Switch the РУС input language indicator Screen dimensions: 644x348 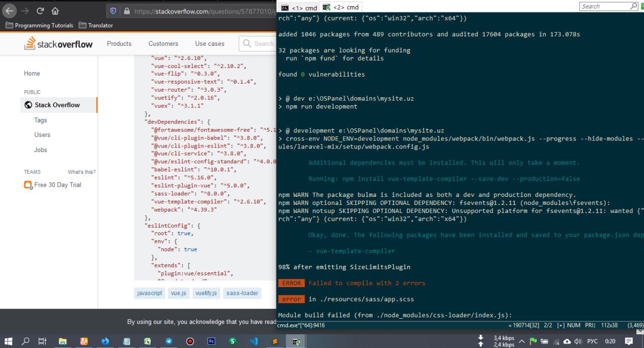click(x=592, y=341)
